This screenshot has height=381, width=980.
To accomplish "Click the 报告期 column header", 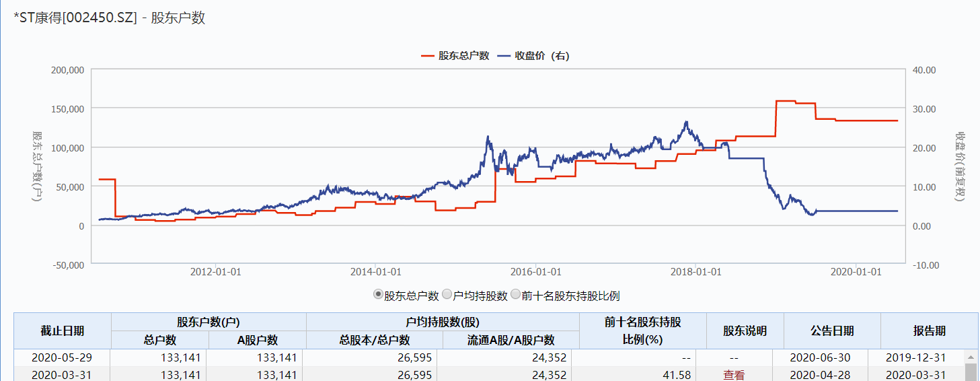I will 929,331.
